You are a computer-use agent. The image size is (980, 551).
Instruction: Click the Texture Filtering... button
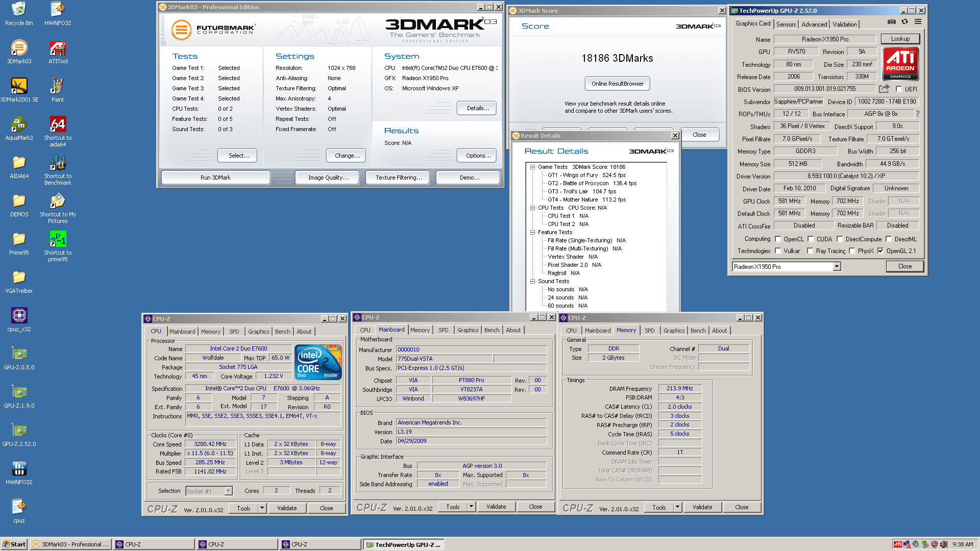pyautogui.click(x=398, y=178)
